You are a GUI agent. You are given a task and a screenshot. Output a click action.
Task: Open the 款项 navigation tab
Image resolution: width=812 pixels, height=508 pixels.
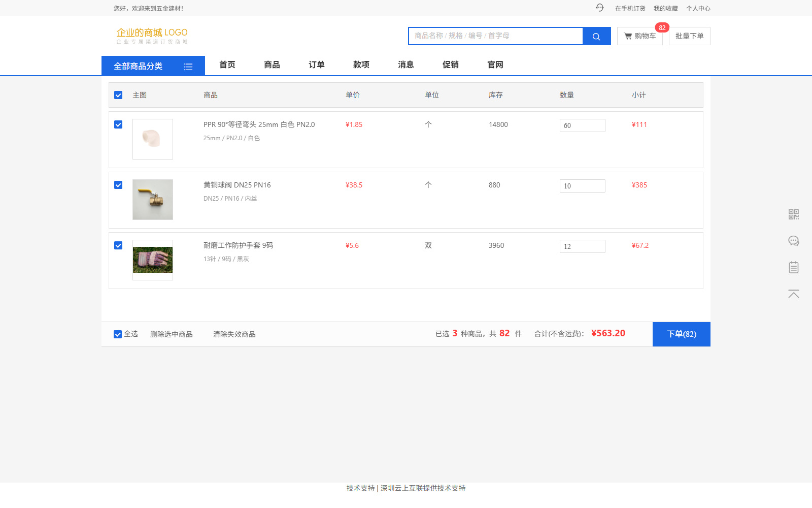click(x=361, y=65)
